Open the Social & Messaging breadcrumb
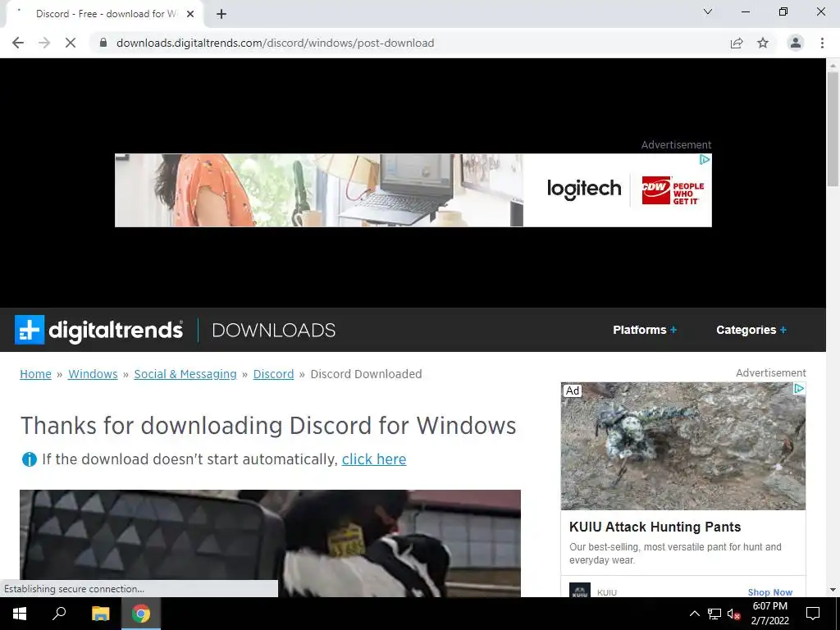This screenshot has height=630, width=840. [x=185, y=374]
